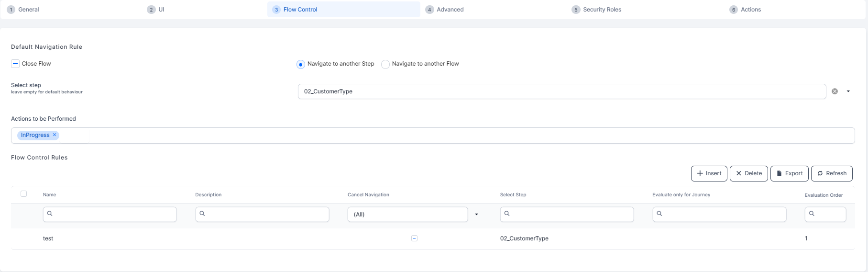The height and width of the screenshot is (272, 868).
Task: Toggle the Close Flow checkbox
Action: click(x=15, y=64)
